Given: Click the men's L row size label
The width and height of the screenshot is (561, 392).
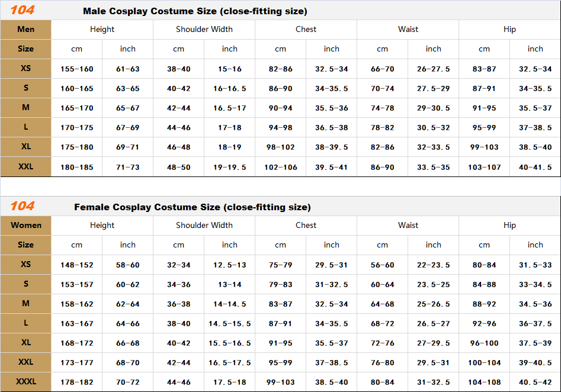Looking at the screenshot, I should [x=25, y=128].
